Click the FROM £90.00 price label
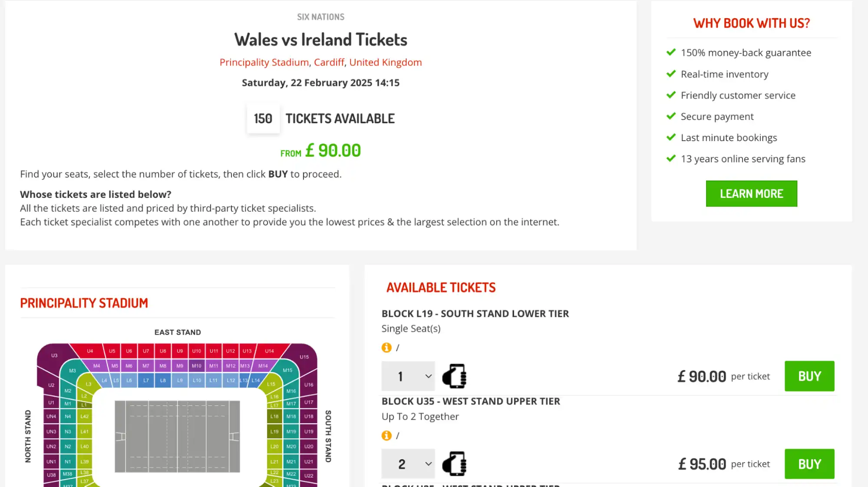 pos(320,150)
